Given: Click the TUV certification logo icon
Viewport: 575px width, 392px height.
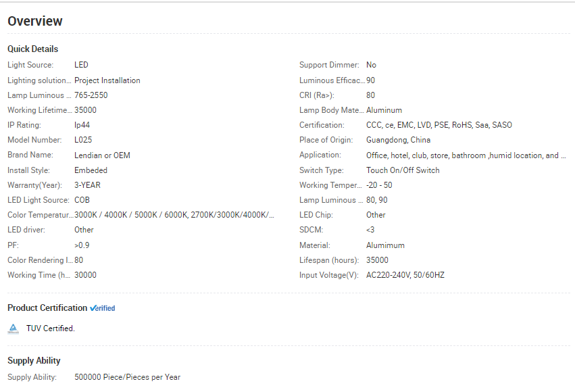Looking at the screenshot, I should pyautogui.click(x=13, y=328).
